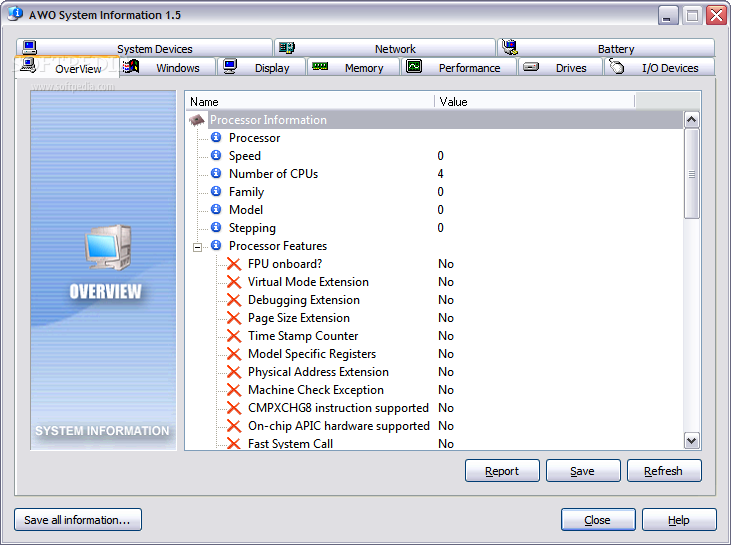Switch to the Memory tab
Viewport: 731px width, 545px height.
[x=353, y=67]
